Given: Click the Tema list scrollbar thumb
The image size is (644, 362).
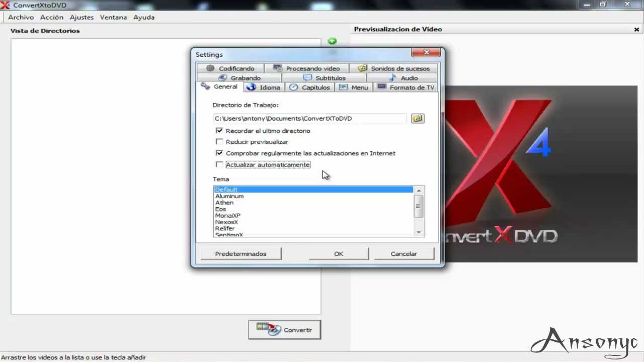Looking at the screenshot, I should click(x=419, y=206).
